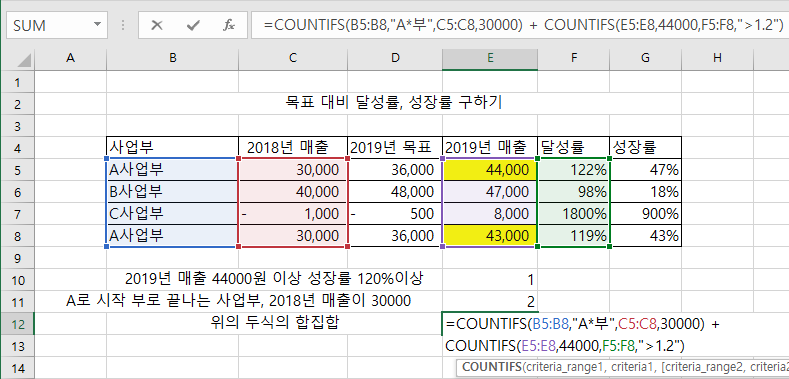This screenshot has height=379, width=789.
Task: Click the 'B사업부' cell
Action: click(x=173, y=192)
